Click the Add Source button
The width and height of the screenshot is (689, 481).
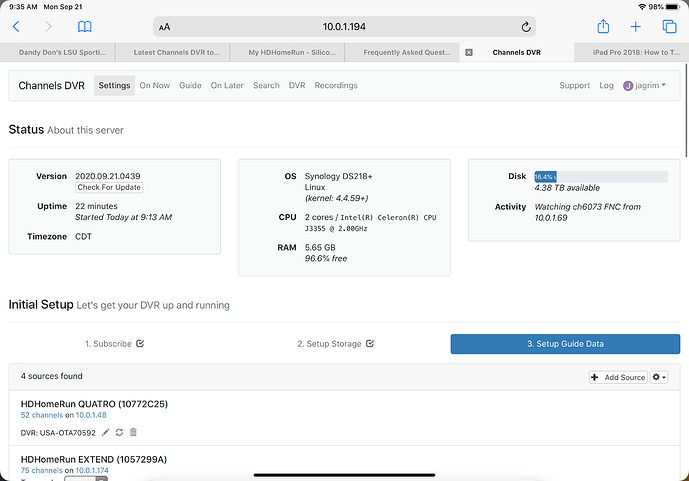click(x=618, y=377)
